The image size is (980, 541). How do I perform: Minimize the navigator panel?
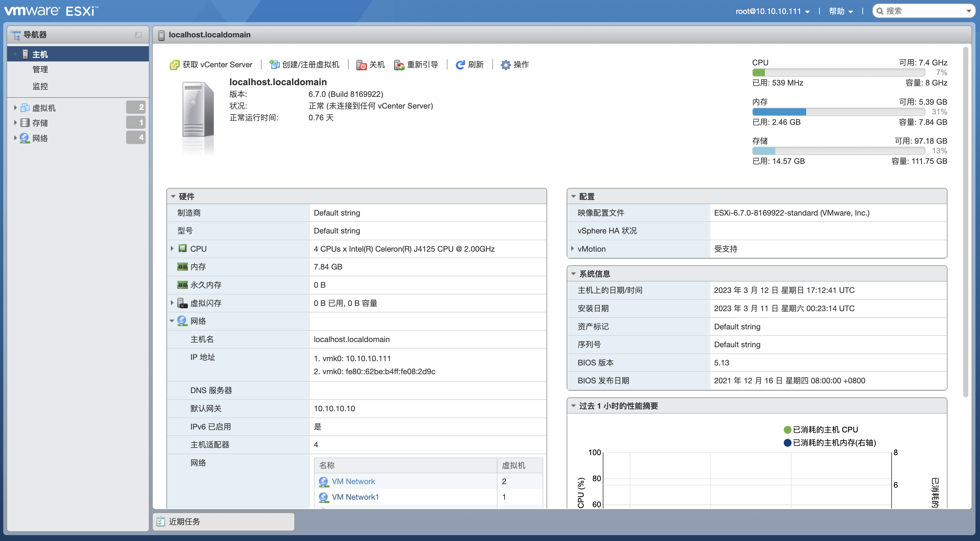[138, 35]
